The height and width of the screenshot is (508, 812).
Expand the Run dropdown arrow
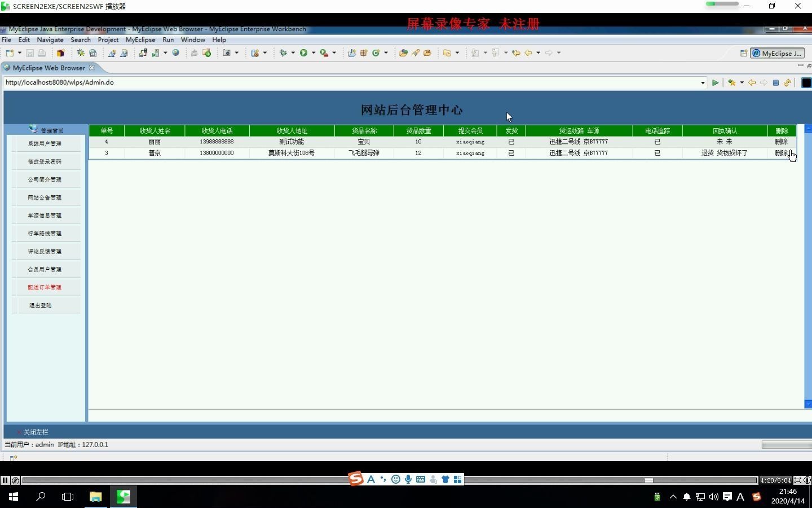314,53
